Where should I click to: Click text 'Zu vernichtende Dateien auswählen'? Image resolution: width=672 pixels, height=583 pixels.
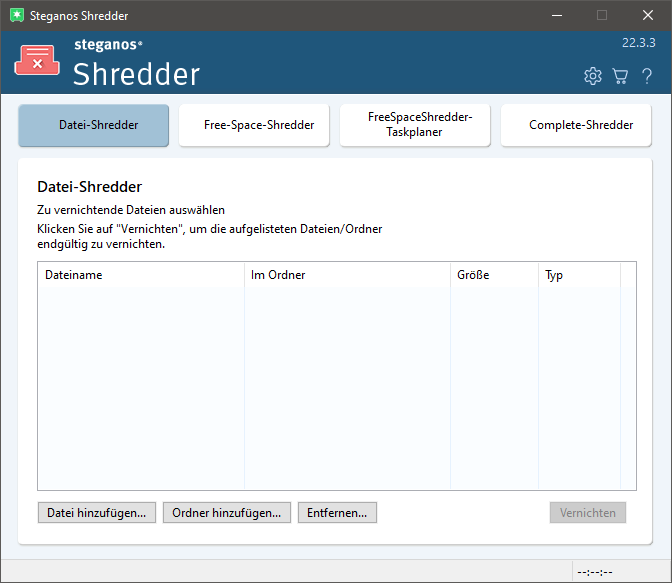pos(131,210)
